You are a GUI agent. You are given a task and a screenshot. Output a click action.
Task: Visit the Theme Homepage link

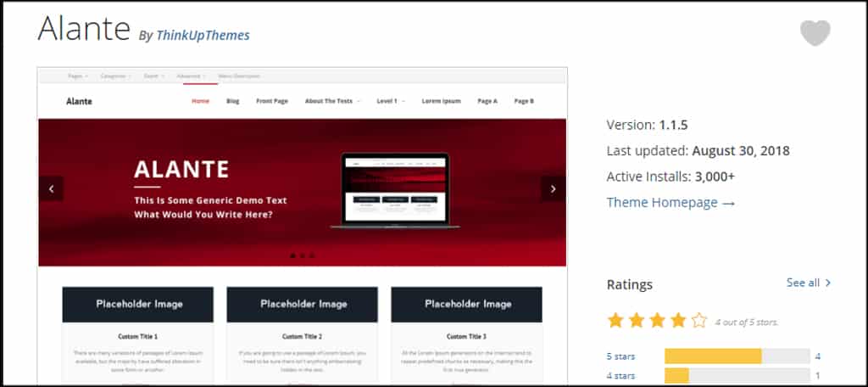coord(670,202)
